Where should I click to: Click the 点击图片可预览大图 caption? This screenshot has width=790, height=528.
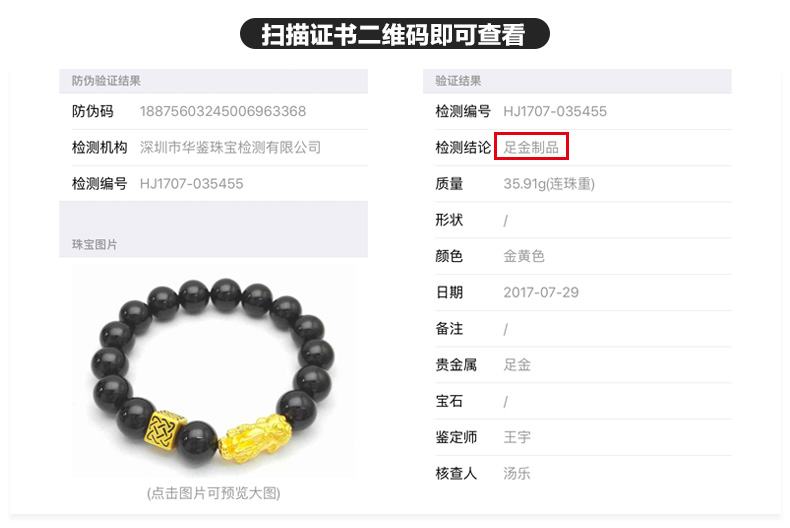(x=214, y=493)
